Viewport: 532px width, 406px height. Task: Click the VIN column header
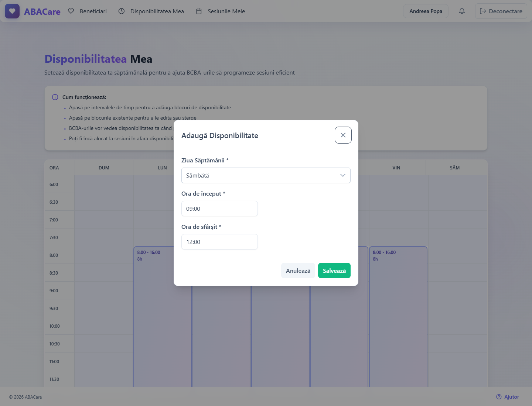(x=396, y=168)
